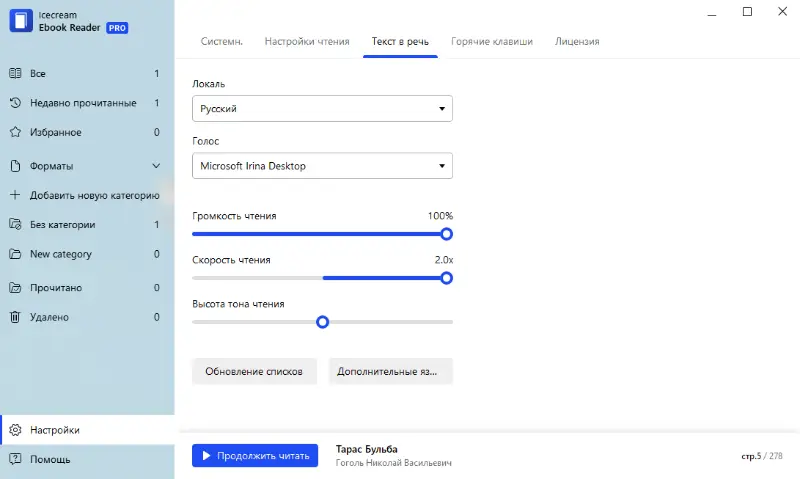Click the trash bin icon beside Удалено

point(15,317)
